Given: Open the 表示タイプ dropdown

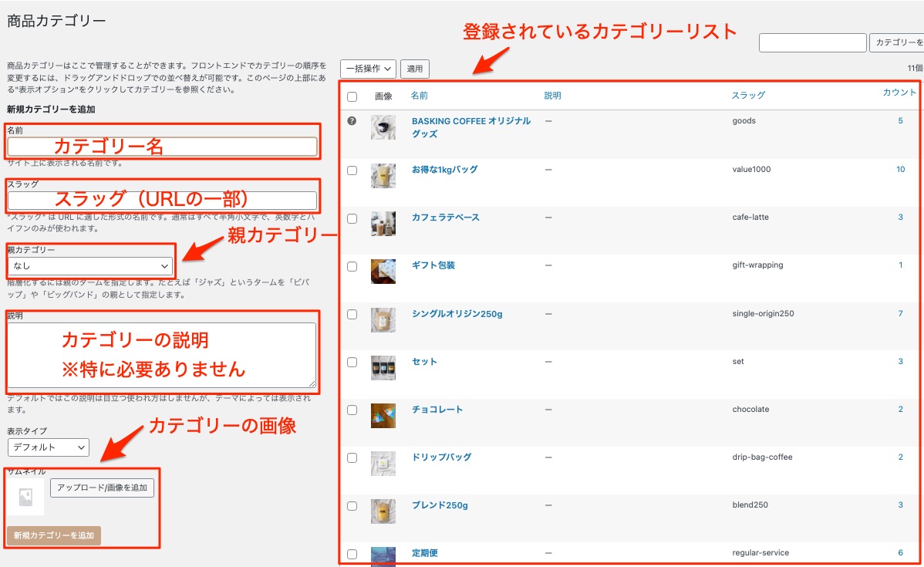Looking at the screenshot, I should [49, 447].
